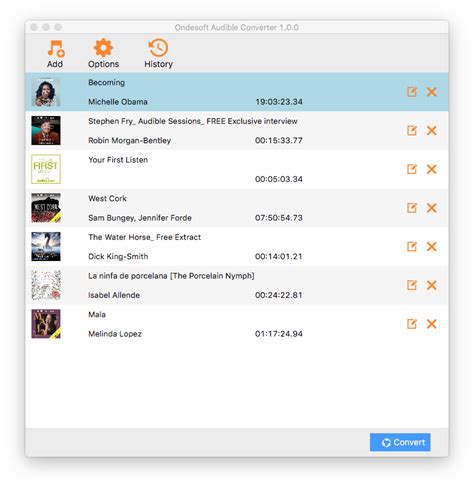
Task: Remove Your First Listen from the list
Action: [x=432, y=169]
